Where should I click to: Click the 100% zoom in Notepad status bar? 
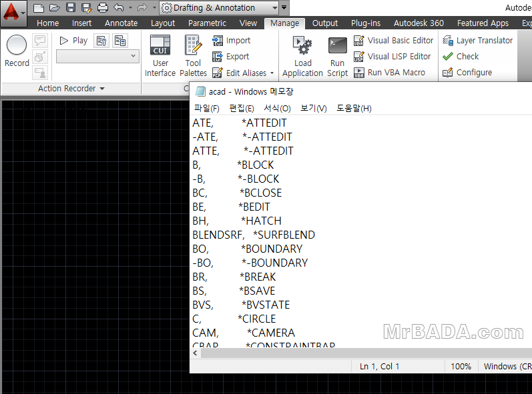461,366
